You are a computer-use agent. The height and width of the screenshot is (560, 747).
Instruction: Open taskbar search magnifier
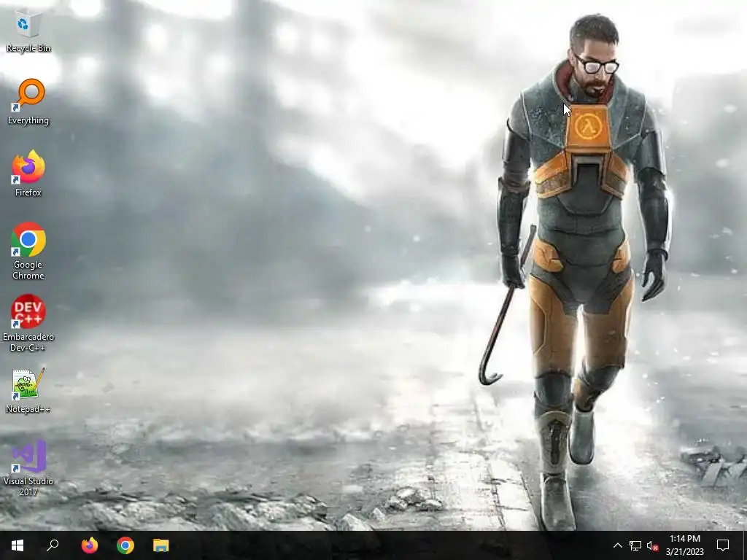coord(53,545)
